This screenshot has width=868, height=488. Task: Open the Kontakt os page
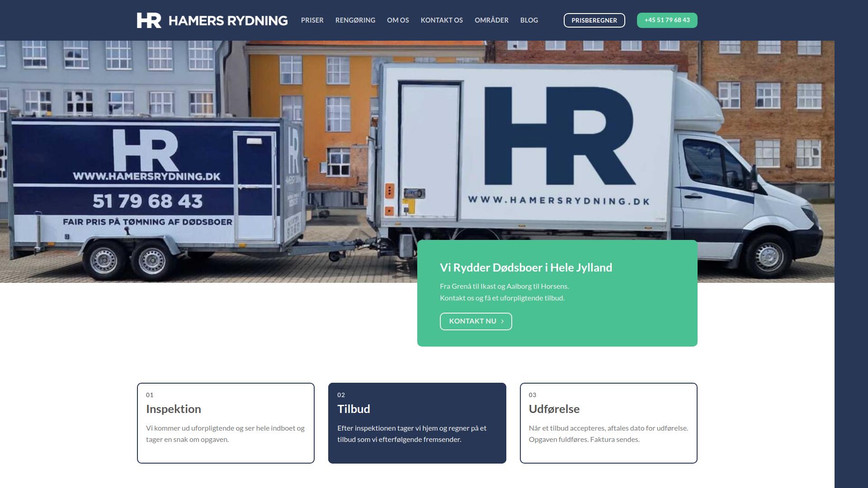pos(442,20)
